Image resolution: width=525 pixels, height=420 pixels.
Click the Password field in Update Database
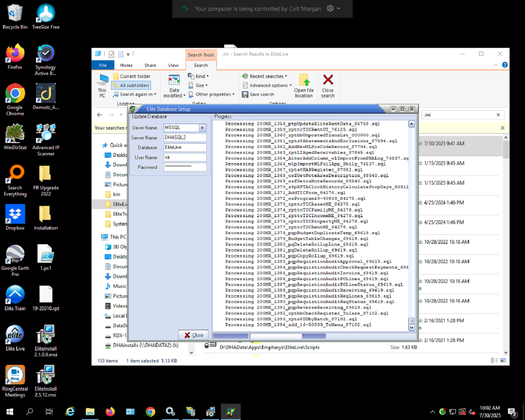[185, 167]
